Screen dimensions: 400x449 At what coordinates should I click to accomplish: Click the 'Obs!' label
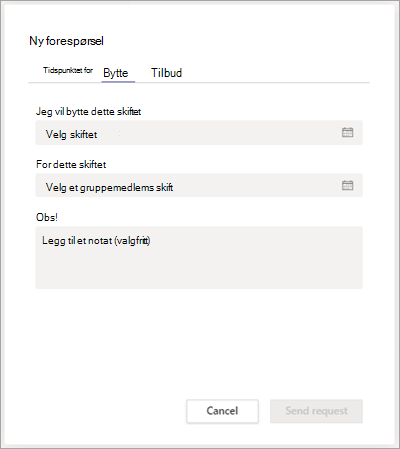click(47, 217)
